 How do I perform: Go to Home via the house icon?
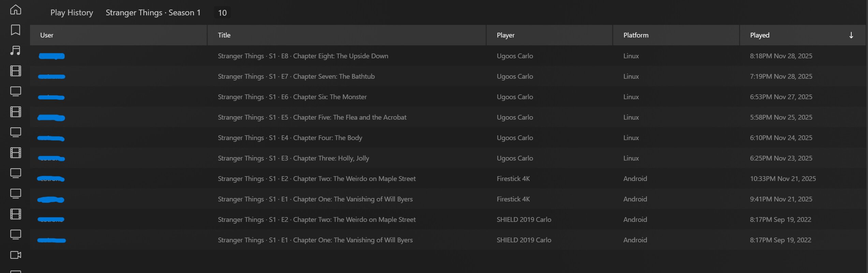pos(16,10)
